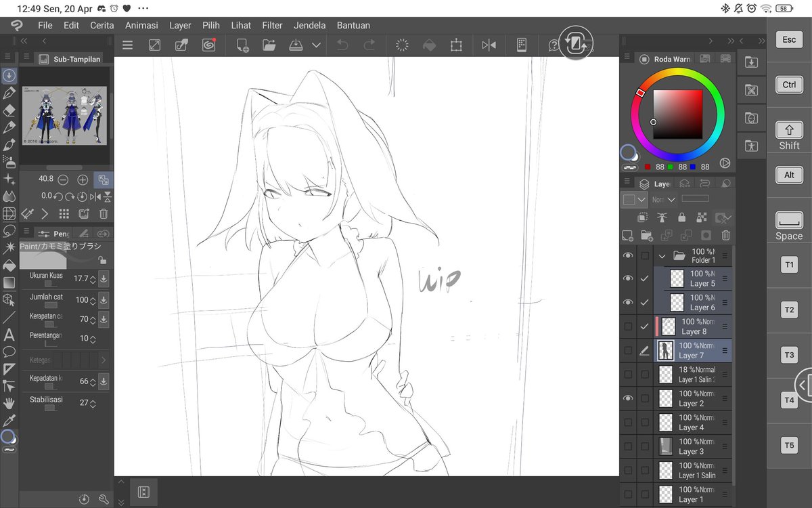Click the Open file folder icon
The width and height of the screenshot is (812, 508).
(x=269, y=45)
